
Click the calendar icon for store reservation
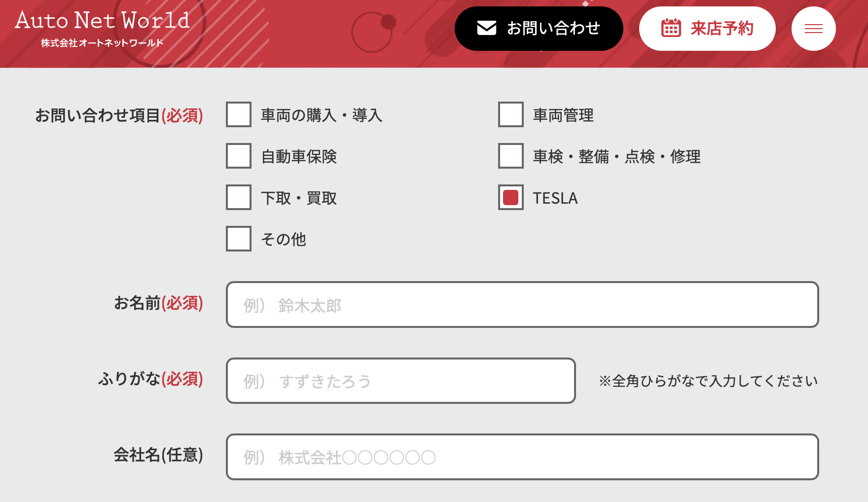coord(671,28)
